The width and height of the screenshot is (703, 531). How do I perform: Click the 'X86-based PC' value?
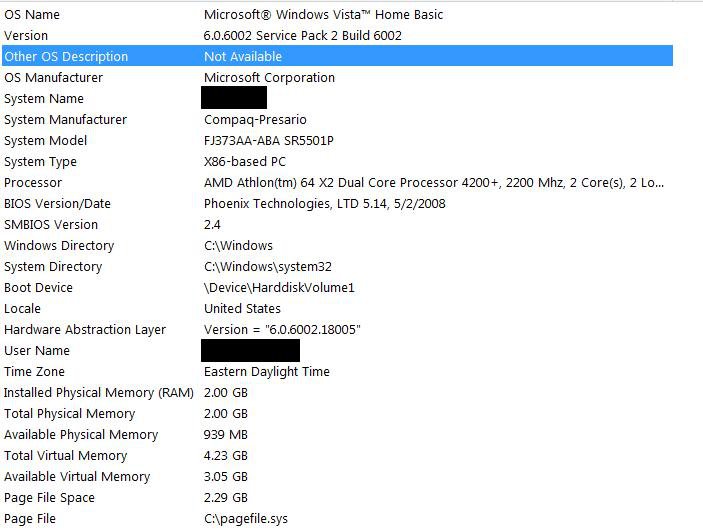coord(245,161)
